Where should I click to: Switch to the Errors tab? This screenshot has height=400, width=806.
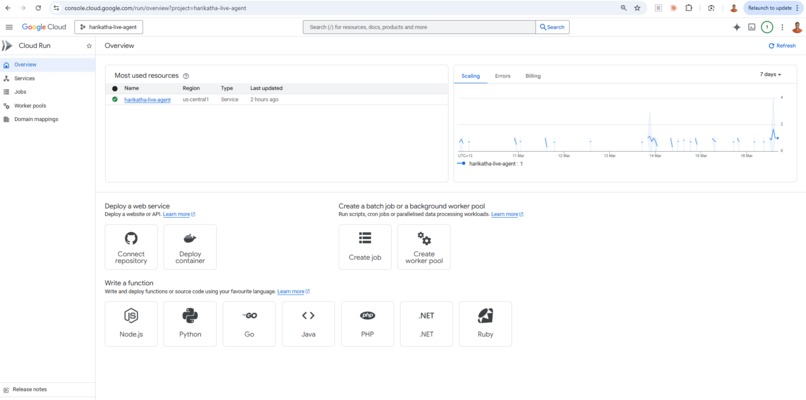(x=503, y=76)
